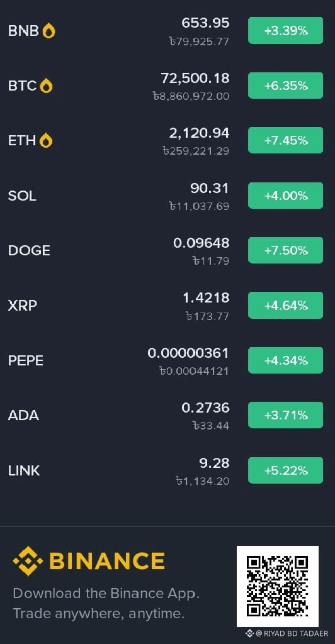
Task: Tap the +3.39% change button for BNB
Action: pos(285,30)
